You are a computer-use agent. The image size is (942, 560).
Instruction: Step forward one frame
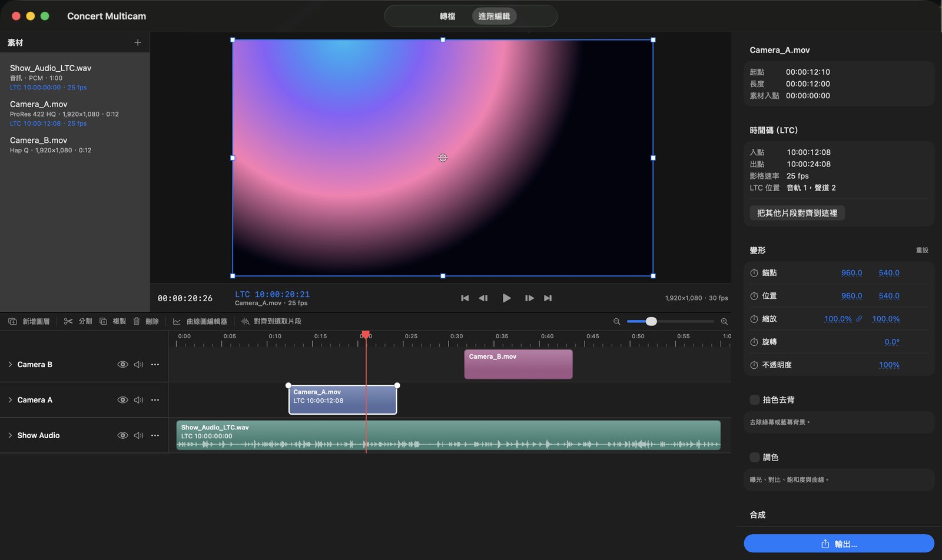(x=529, y=298)
